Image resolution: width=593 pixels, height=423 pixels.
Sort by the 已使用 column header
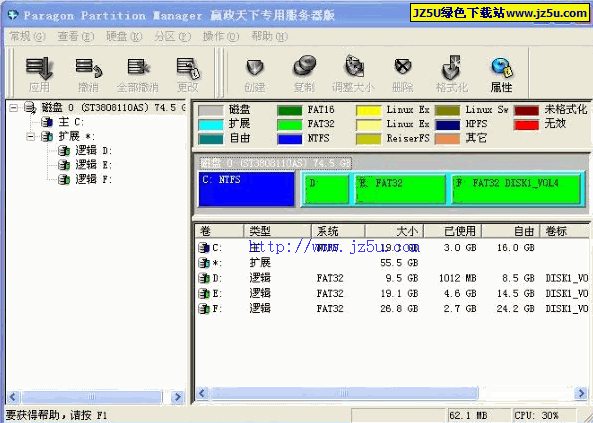[x=452, y=231]
